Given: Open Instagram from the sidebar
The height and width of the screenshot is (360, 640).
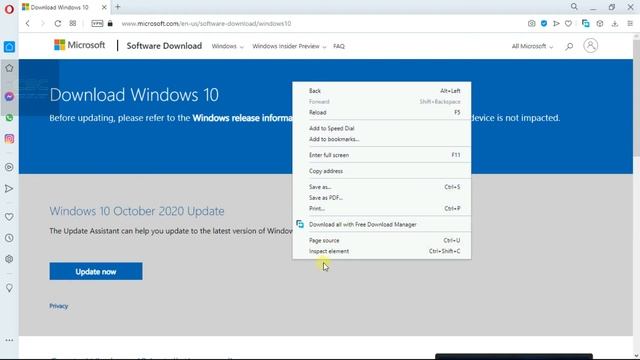Looking at the screenshot, I should (9, 139).
